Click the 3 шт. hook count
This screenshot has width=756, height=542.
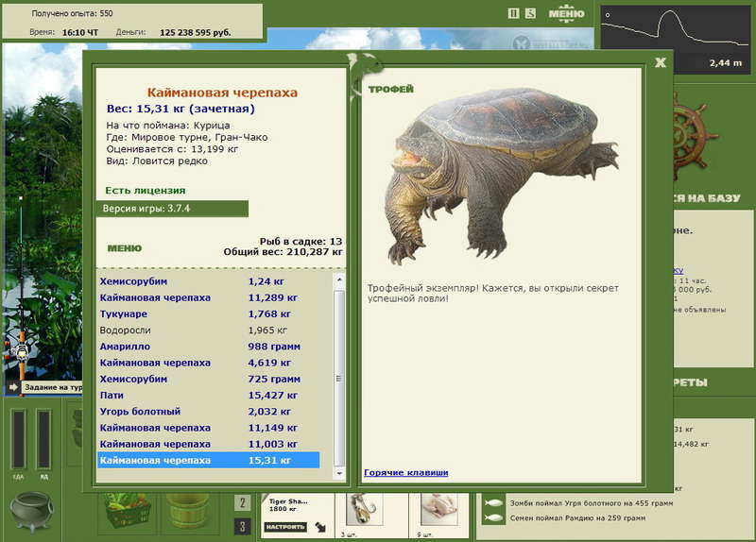[x=348, y=534]
